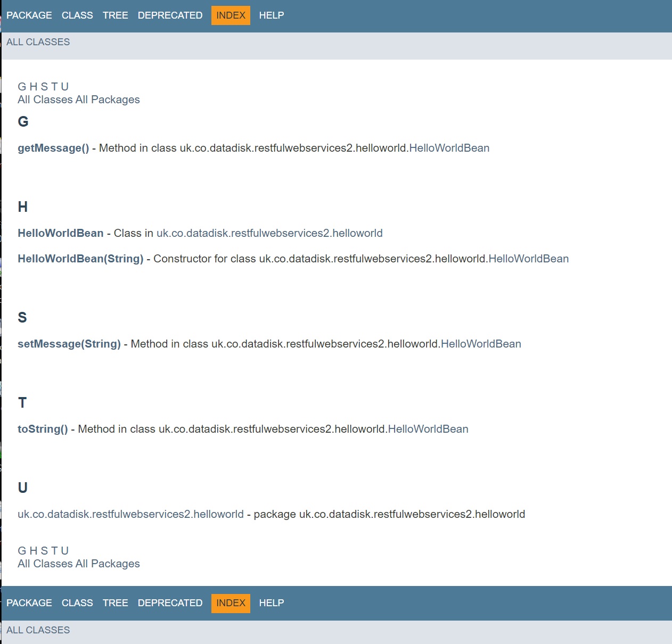Open the setMessage(String) method link
Image resolution: width=672 pixels, height=644 pixels.
pos(69,344)
